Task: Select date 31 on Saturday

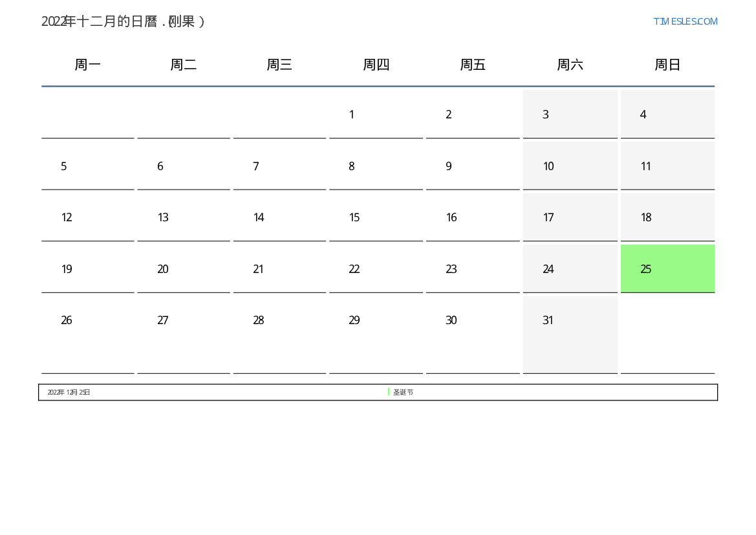Action: pos(548,320)
